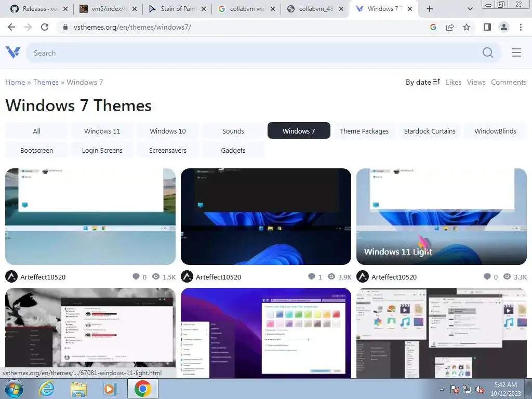
Task: Click Arteffect10520 author under first theme
Action: tap(43, 277)
